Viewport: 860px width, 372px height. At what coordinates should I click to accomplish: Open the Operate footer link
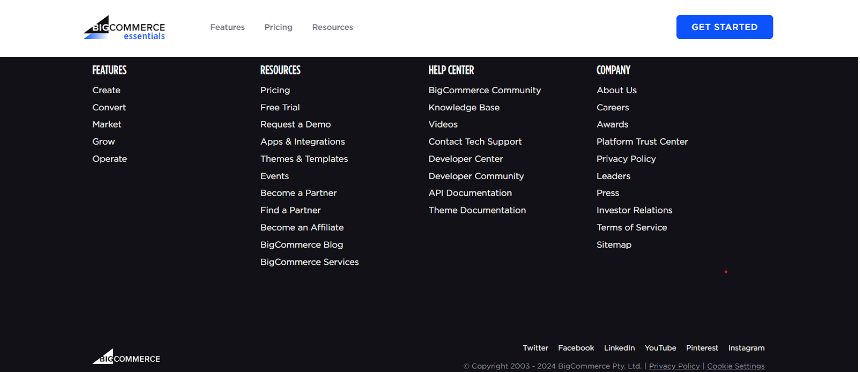(x=110, y=159)
